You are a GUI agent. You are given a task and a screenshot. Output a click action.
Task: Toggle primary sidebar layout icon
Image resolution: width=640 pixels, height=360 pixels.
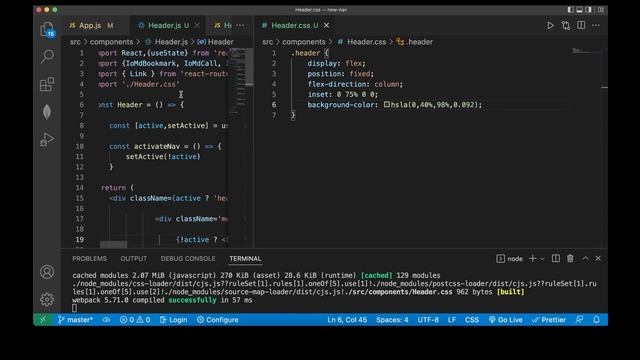[570, 10]
